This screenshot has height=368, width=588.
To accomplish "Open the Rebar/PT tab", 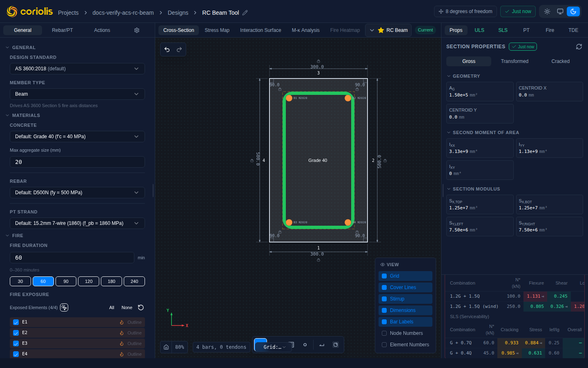I will pos(62,30).
